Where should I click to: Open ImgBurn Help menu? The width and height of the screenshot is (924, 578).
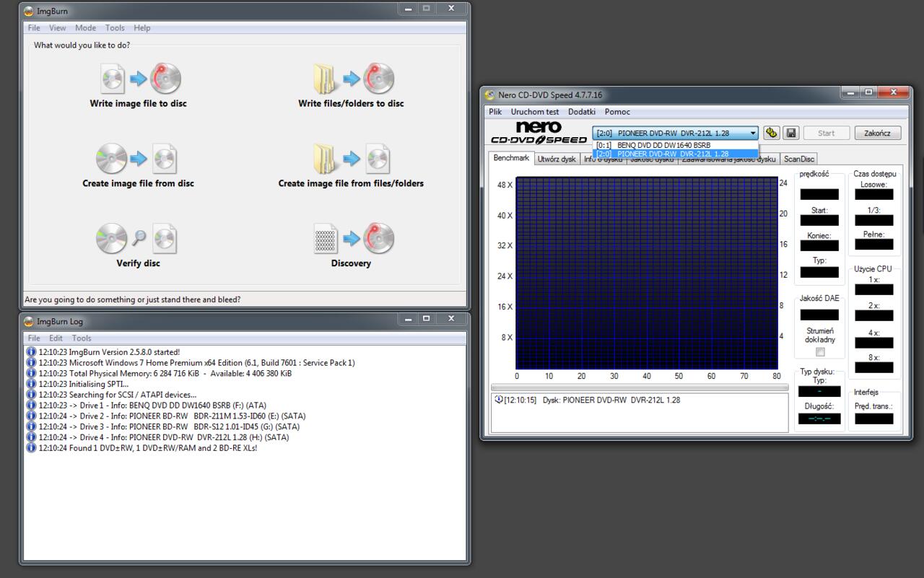(142, 27)
